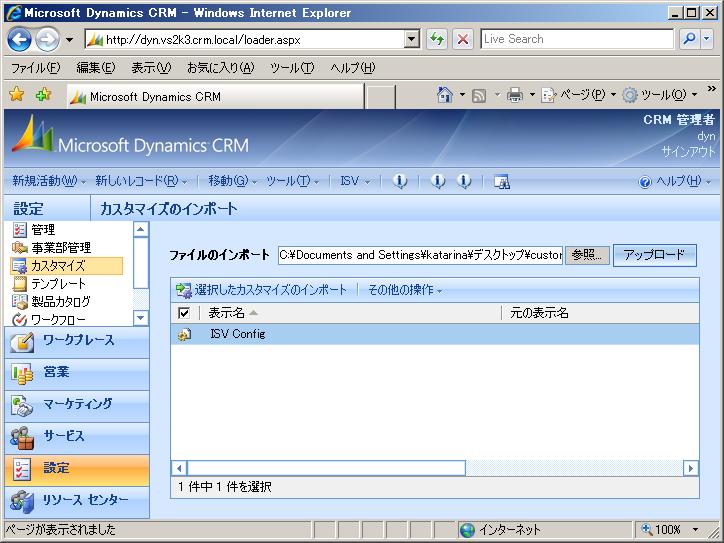Open Home page with the house icon
The width and height of the screenshot is (724, 543).
pos(444,95)
